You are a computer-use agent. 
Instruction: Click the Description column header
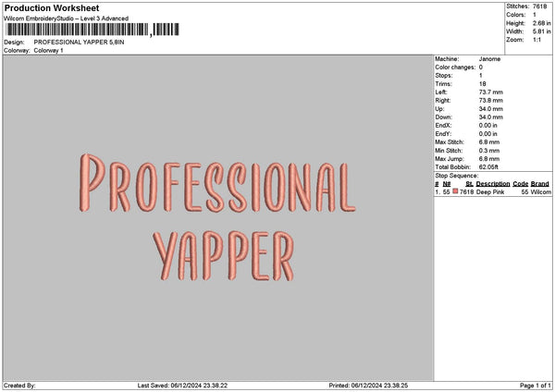point(493,184)
